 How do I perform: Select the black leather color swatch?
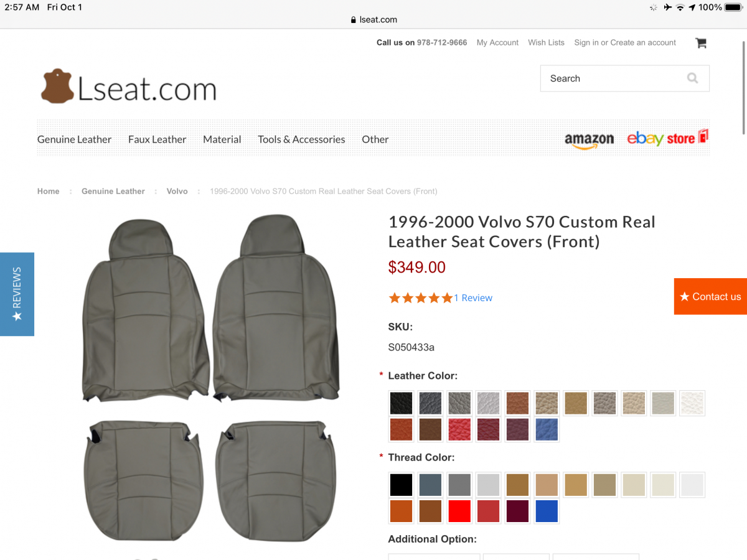point(402,403)
